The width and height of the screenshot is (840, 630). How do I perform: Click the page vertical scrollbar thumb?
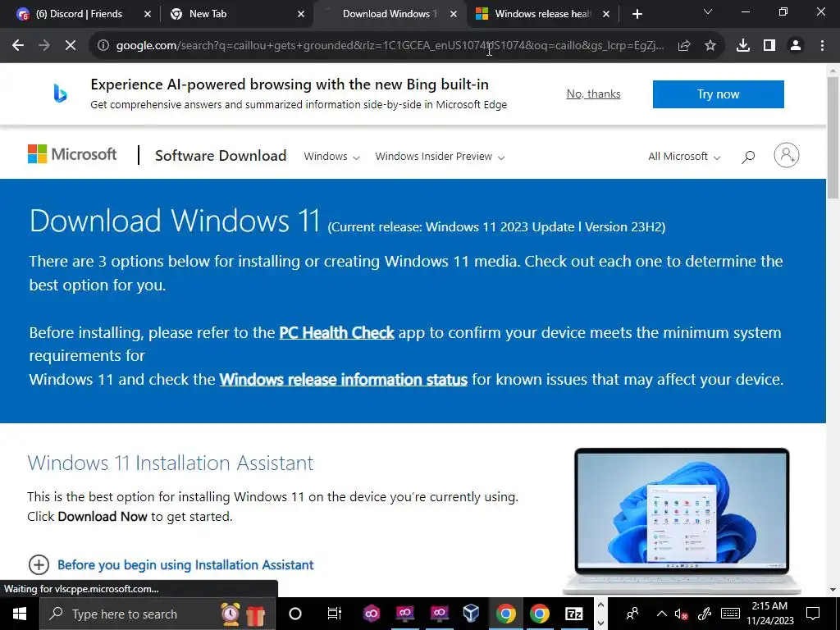click(833, 137)
